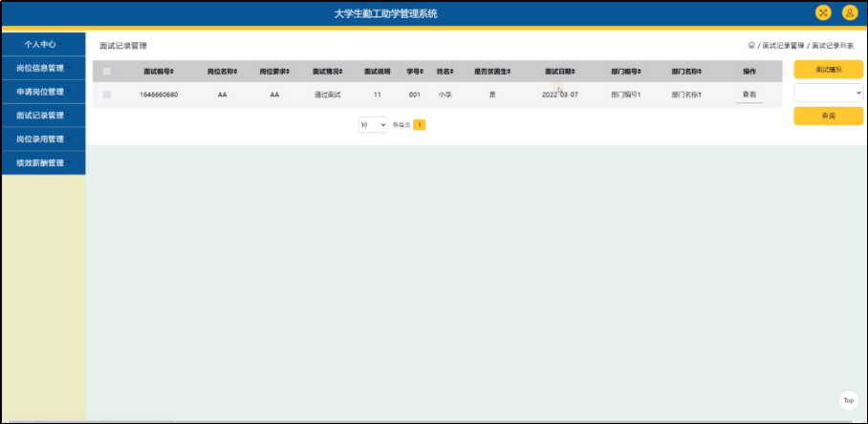868x424 pixels.
Task: Open 面试记录管理 in the sidebar menu
Action: pos(43,116)
